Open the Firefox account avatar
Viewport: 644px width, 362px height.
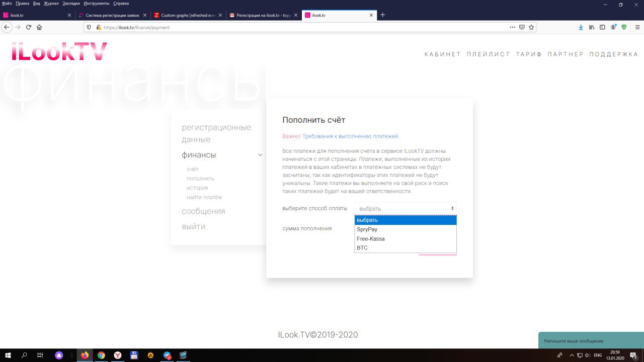[613, 27]
